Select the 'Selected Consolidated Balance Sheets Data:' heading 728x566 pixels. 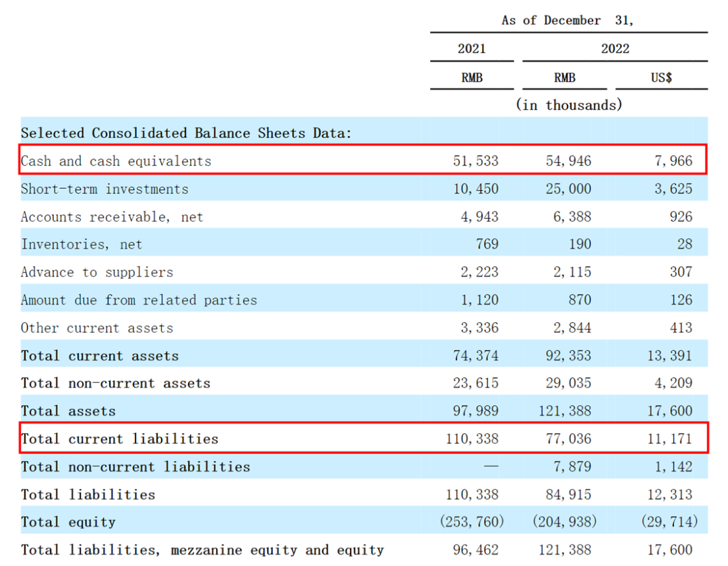(186, 133)
